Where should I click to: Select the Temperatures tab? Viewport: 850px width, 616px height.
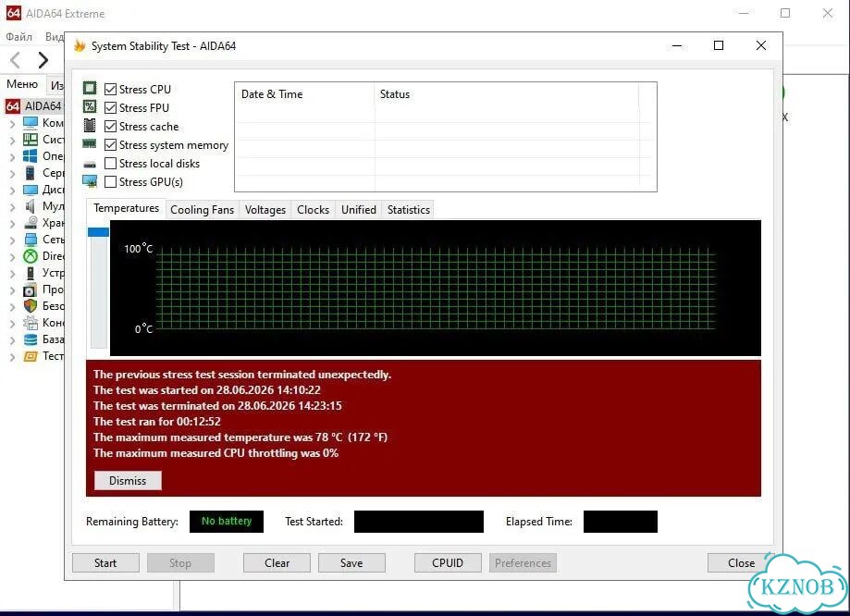(126, 208)
